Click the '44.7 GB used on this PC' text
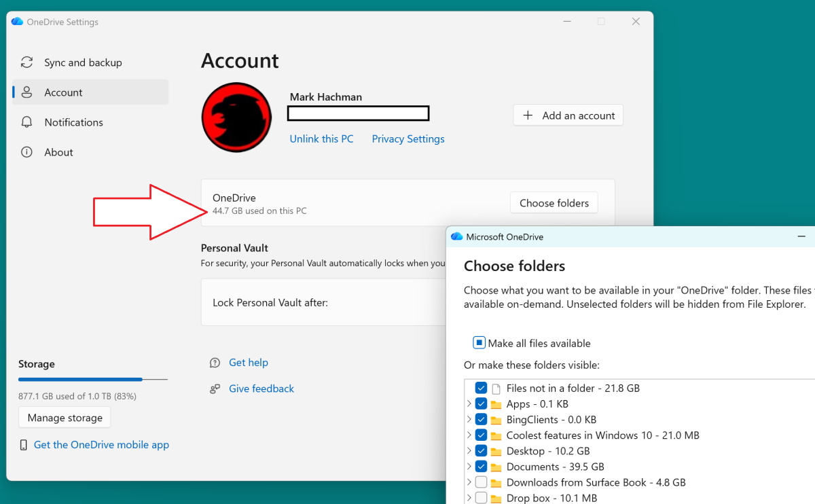 click(x=259, y=211)
